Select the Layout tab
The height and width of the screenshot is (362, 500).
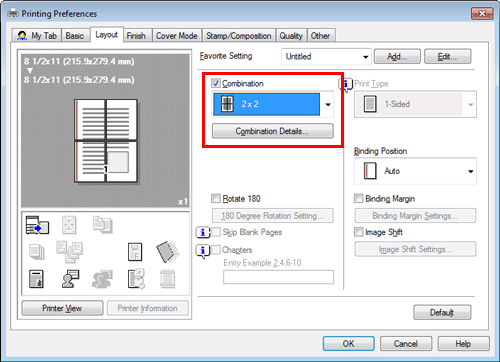coord(107,35)
